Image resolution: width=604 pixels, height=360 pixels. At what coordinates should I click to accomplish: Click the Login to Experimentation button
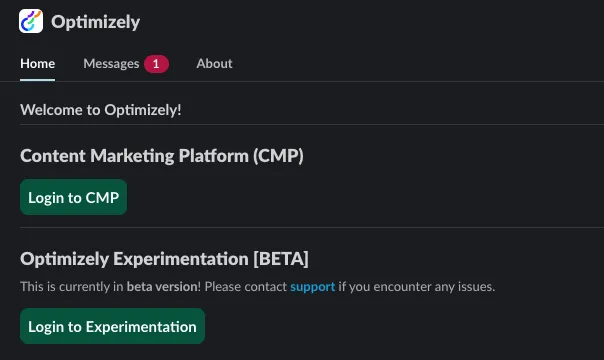pos(112,326)
